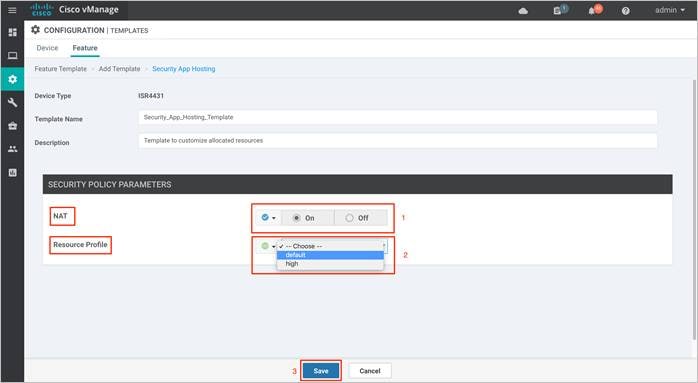
Task: Open the Maintenance briefcase icon in sidebar
Action: 12,126
